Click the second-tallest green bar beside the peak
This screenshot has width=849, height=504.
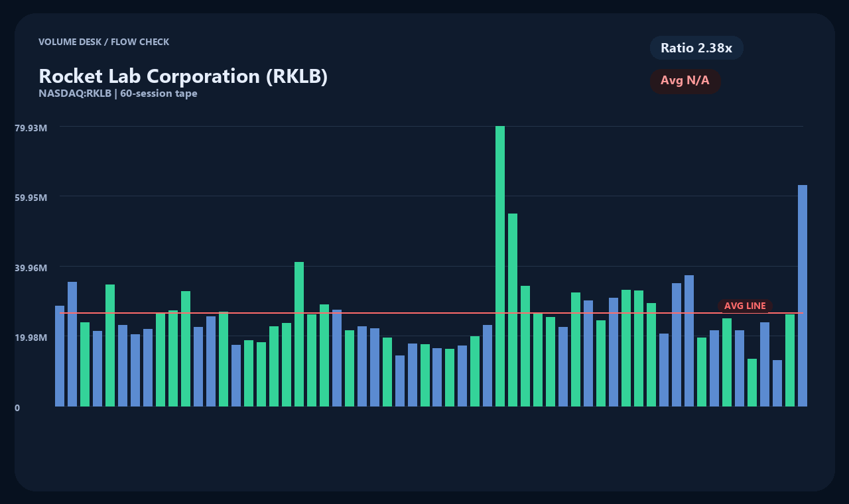click(513, 310)
